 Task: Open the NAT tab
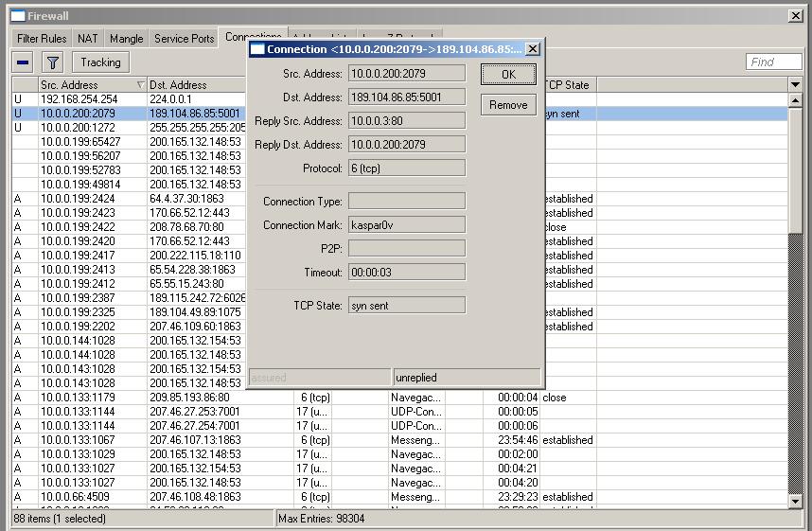point(88,39)
